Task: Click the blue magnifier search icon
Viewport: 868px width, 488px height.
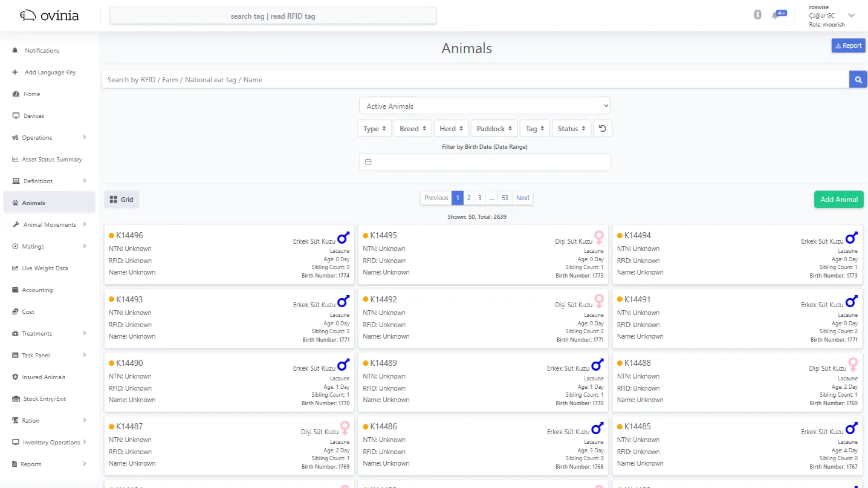Action: (x=857, y=79)
